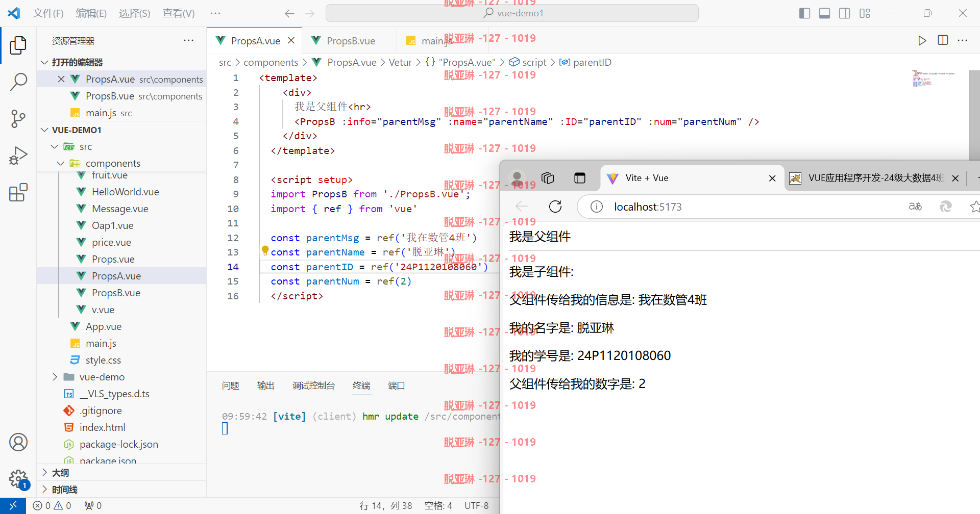Switch to the Output panel tab
Image resolution: width=980 pixels, height=514 pixels.
(265, 385)
